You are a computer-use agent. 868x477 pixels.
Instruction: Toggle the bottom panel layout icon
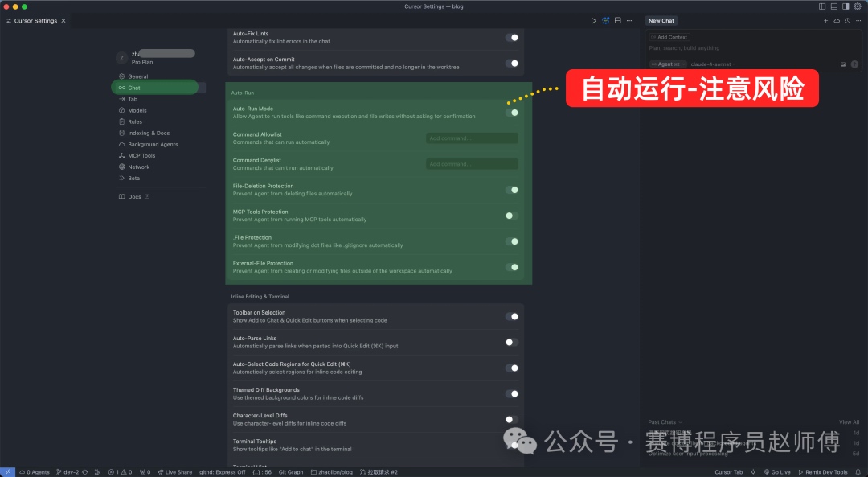833,6
